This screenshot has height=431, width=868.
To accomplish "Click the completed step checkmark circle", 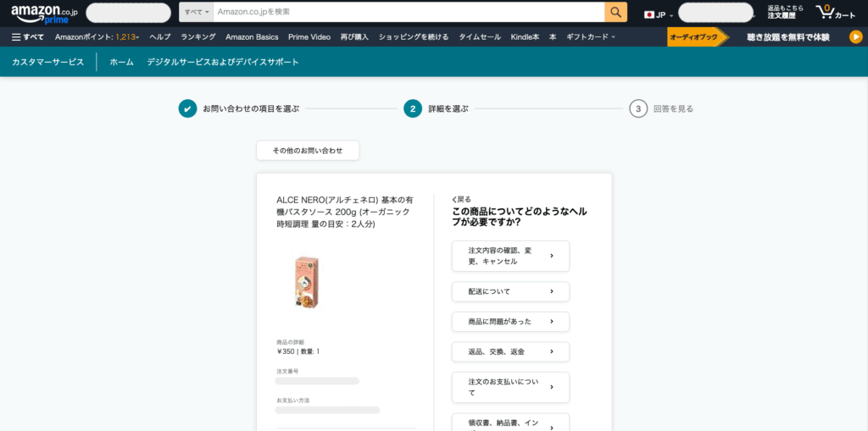I will pos(187,109).
